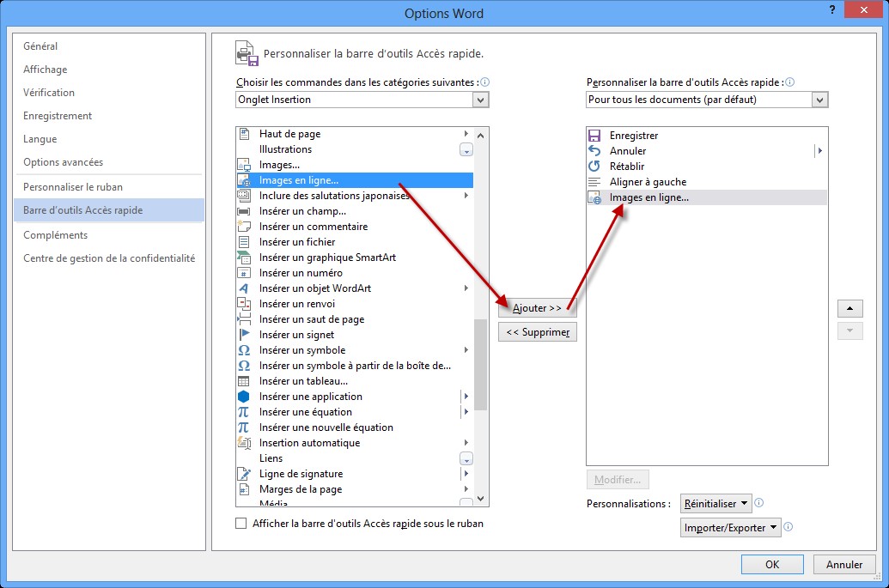
Task: Click the Insérer un saut de page icon
Action: (244, 319)
